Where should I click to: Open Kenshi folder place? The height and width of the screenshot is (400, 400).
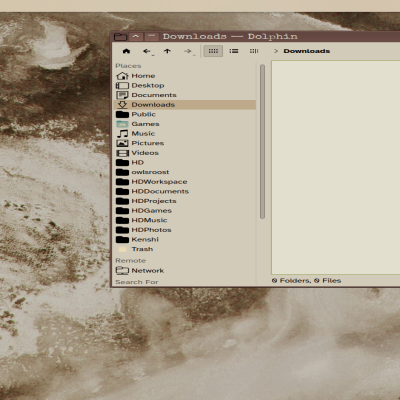pyautogui.click(x=185, y=240)
